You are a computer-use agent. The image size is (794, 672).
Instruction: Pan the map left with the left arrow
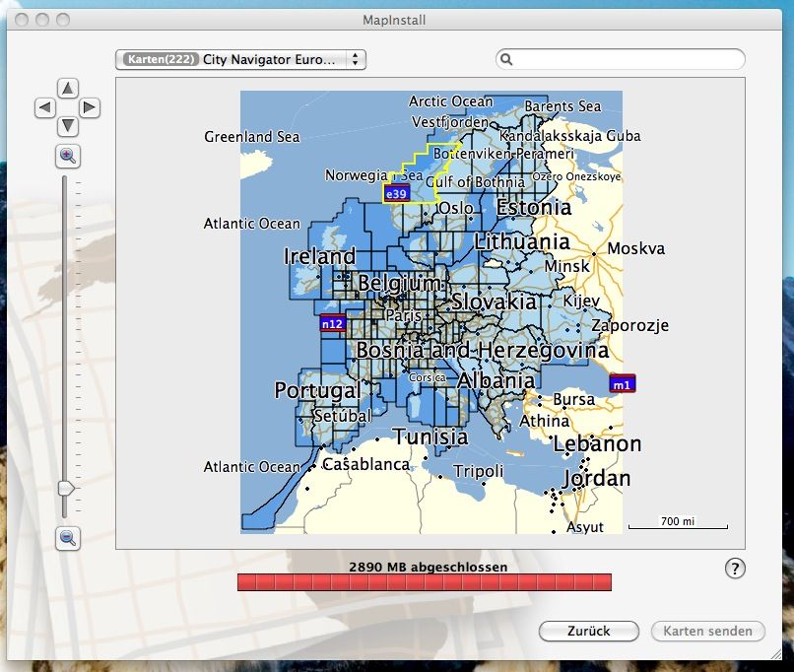point(45,107)
